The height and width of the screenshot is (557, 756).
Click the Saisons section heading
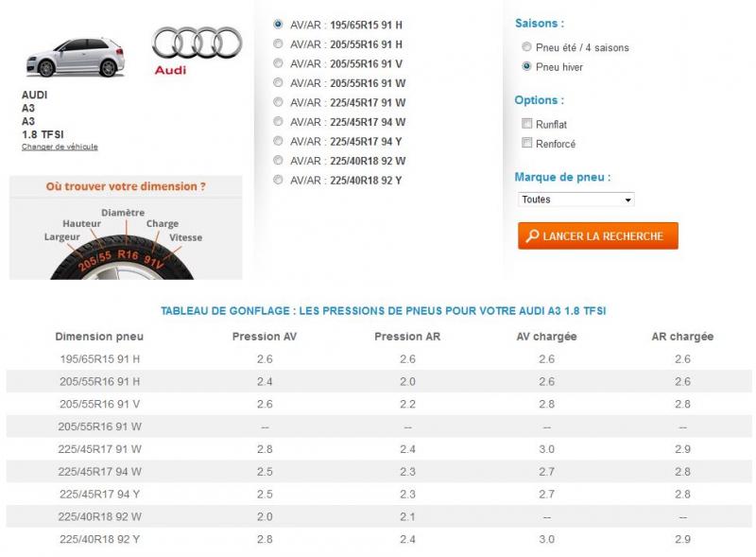[540, 23]
